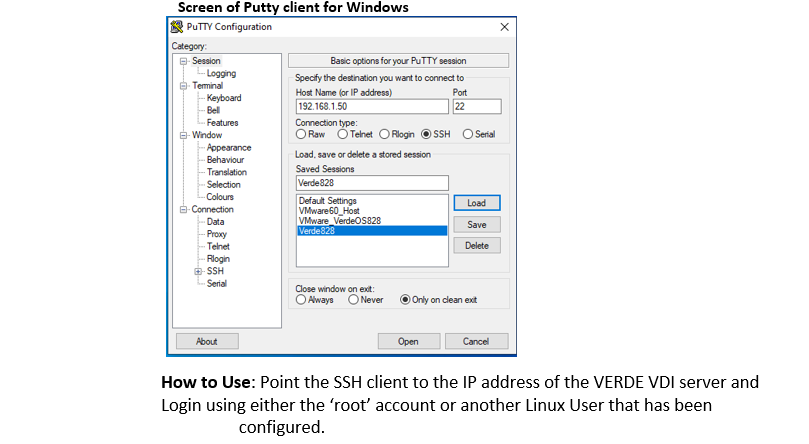Open the Features category
The height and width of the screenshot is (444, 809).
pyautogui.click(x=222, y=123)
